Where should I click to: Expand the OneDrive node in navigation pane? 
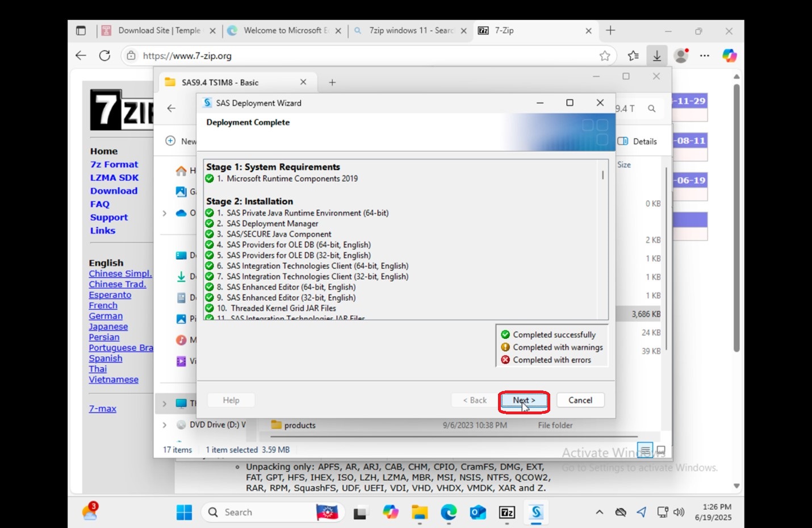pos(164,213)
